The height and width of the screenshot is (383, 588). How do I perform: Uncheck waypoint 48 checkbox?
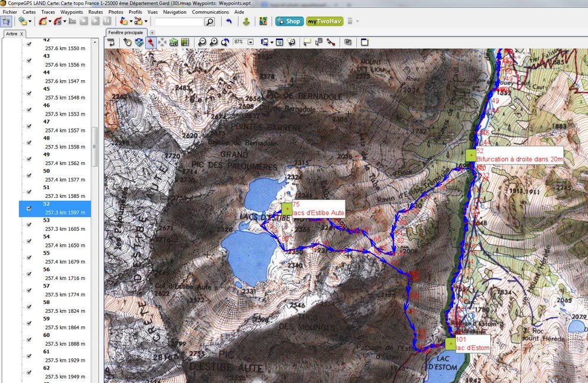click(x=29, y=143)
